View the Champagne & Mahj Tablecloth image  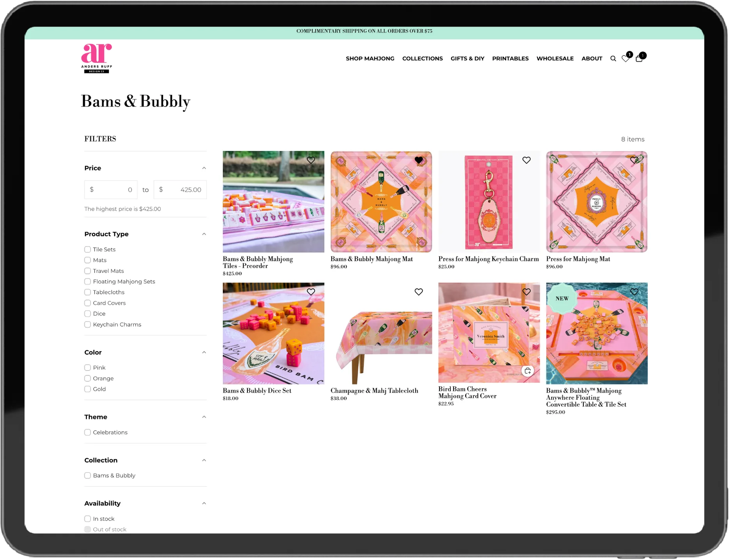pos(381,334)
